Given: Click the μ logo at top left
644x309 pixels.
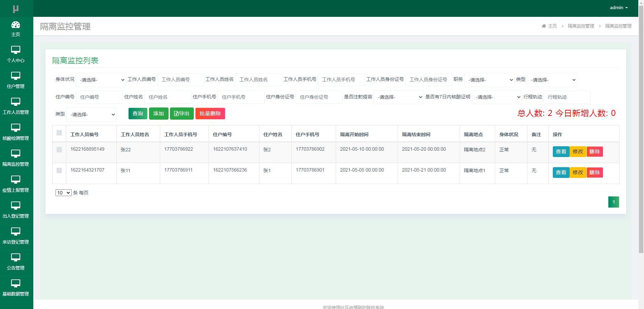Looking at the screenshot, I should point(16,9).
